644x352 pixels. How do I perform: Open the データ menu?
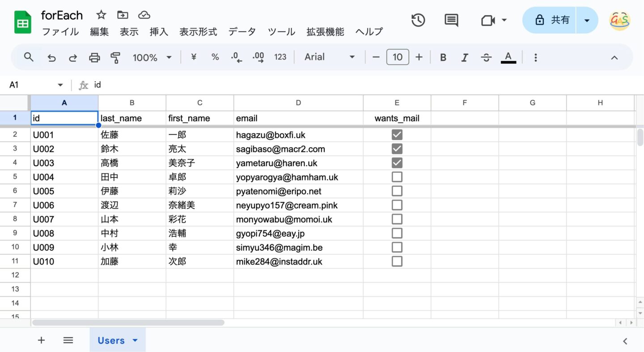pos(242,31)
